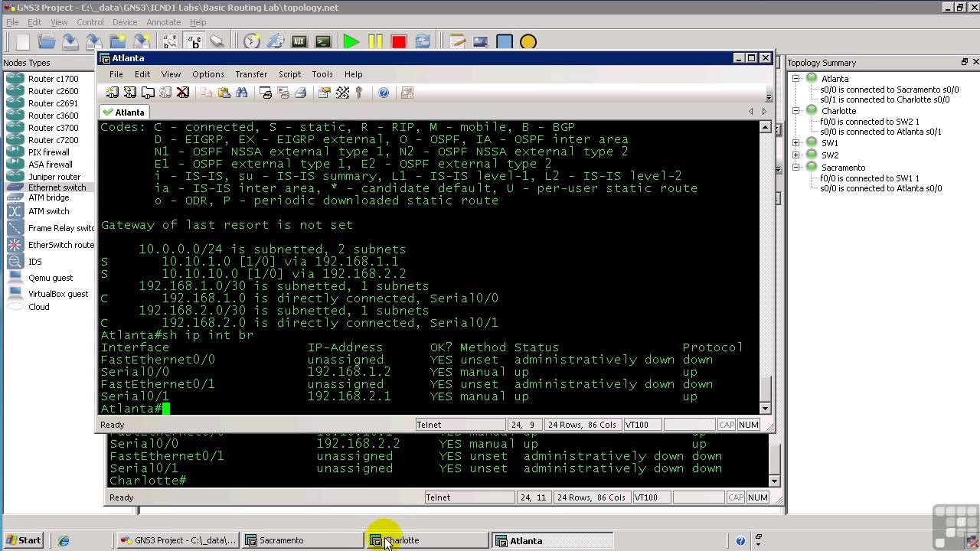The image size is (980, 551).
Task: Click SecureCRT Disconnect red X icon
Action: click(183, 93)
